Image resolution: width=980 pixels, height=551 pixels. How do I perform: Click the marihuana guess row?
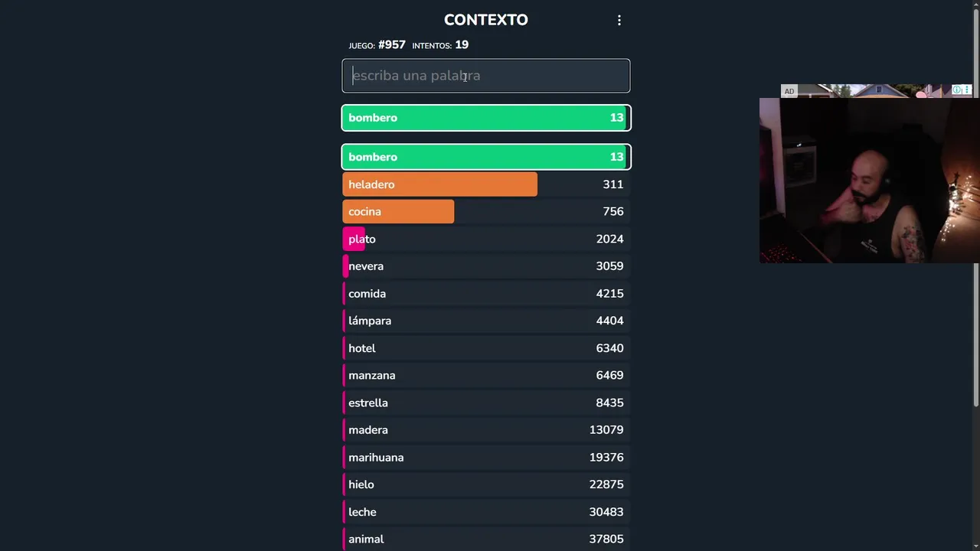pos(486,458)
